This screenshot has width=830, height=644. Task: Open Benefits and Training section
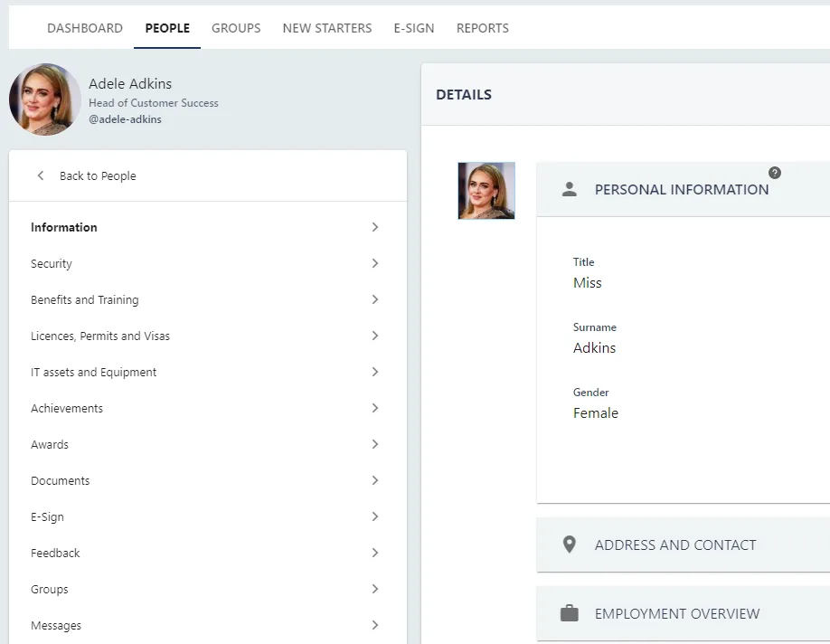pyautogui.click(x=208, y=299)
